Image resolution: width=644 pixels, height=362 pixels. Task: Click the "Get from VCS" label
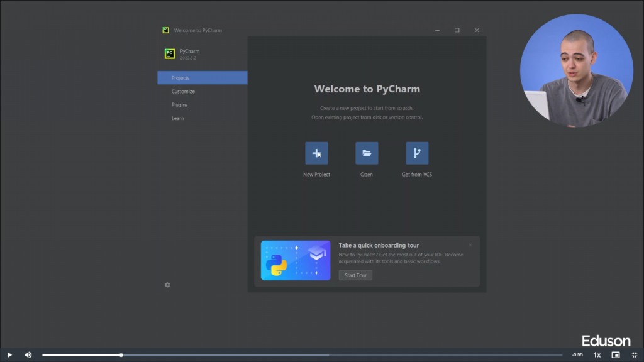coord(417,175)
